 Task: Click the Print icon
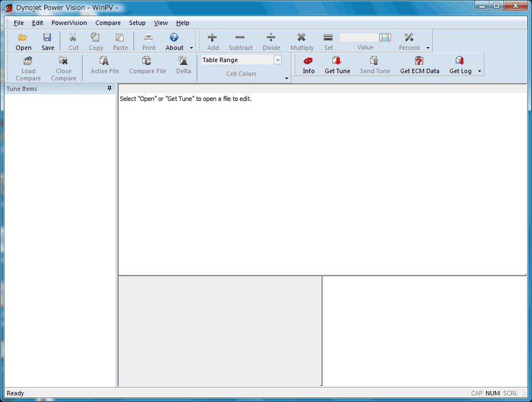coord(149,37)
